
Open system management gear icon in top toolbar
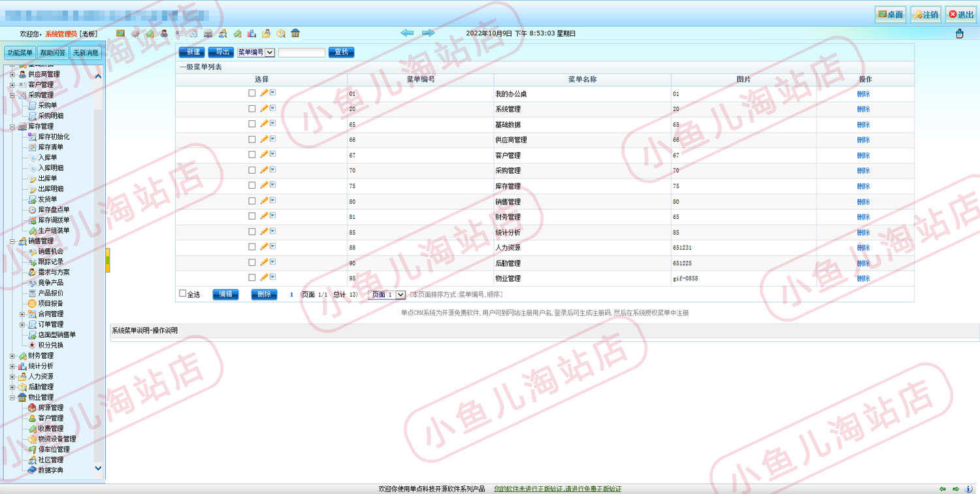pos(135,33)
